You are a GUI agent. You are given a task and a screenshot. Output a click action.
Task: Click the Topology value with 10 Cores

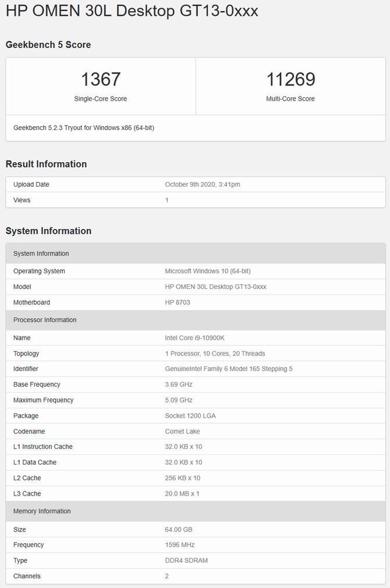(x=215, y=354)
